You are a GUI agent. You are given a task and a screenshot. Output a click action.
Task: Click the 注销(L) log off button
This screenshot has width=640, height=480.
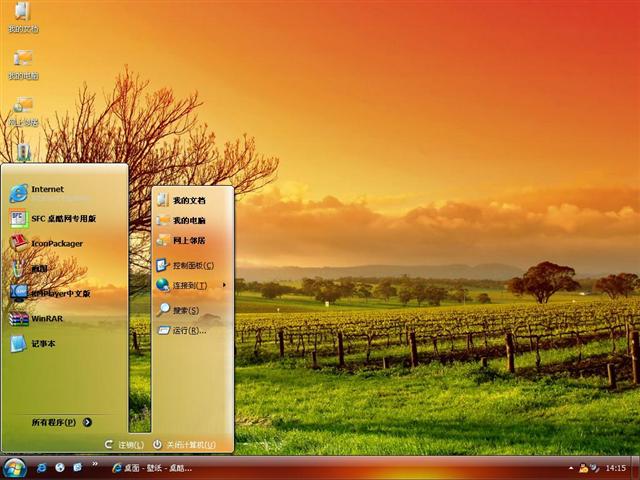[124, 444]
